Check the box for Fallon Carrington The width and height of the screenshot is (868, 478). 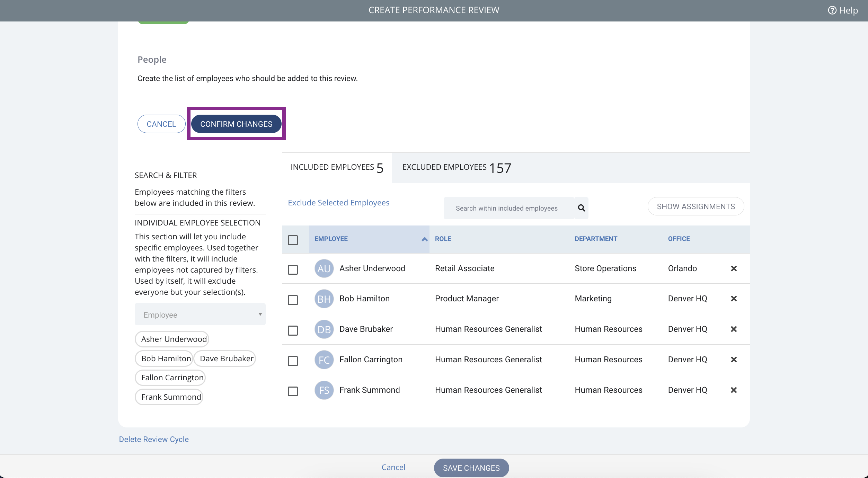tap(293, 361)
